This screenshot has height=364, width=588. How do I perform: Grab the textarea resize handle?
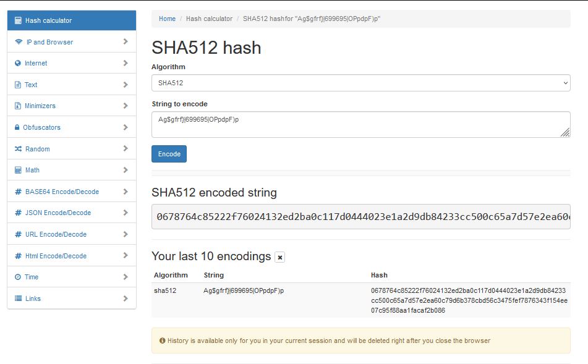point(565,132)
